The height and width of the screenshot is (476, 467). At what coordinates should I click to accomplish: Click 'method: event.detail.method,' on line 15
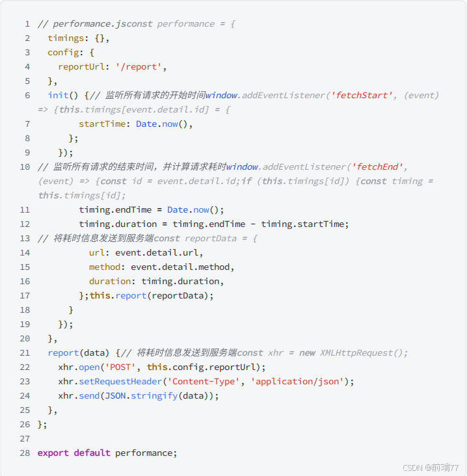[161, 267]
